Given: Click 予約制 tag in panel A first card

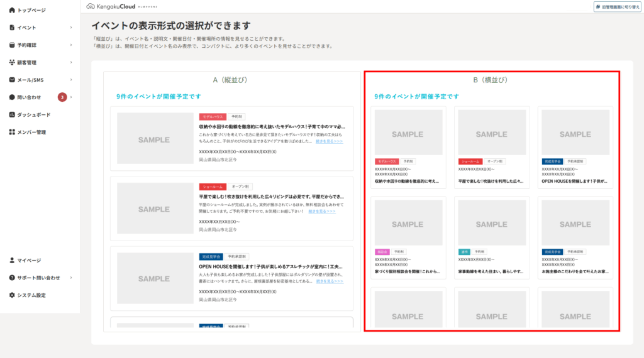Looking at the screenshot, I should tap(236, 117).
